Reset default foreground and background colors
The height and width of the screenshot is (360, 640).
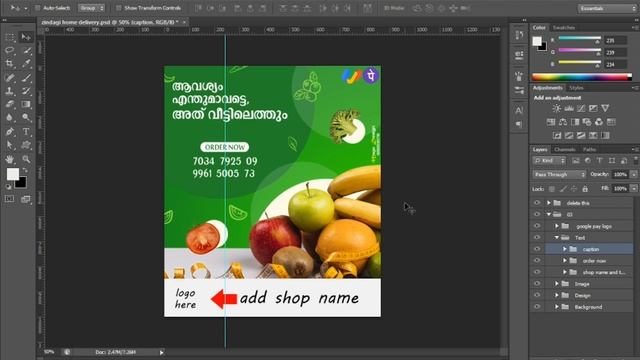pyautogui.click(x=8, y=187)
